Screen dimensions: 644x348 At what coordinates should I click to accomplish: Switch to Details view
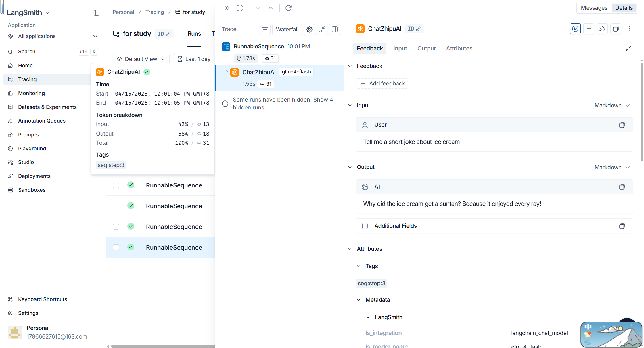[x=624, y=8]
